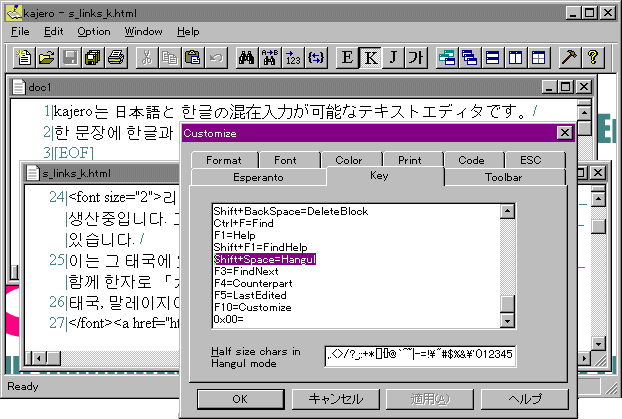Select F3=FindNext entry
The height and width of the screenshot is (419, 622).
point(246,271)
